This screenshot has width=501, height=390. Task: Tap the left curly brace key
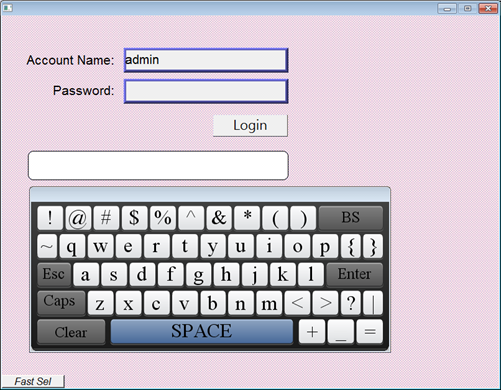[351, 246]
